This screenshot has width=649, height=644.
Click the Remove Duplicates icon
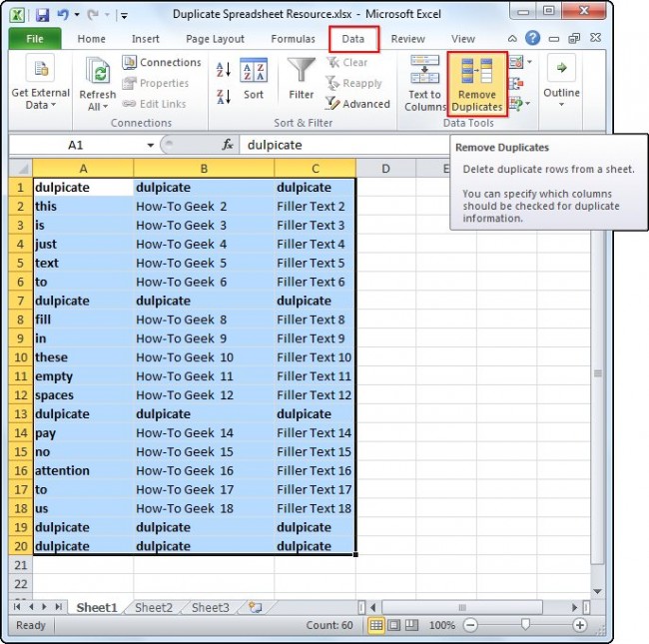click(x=477, y=70)
